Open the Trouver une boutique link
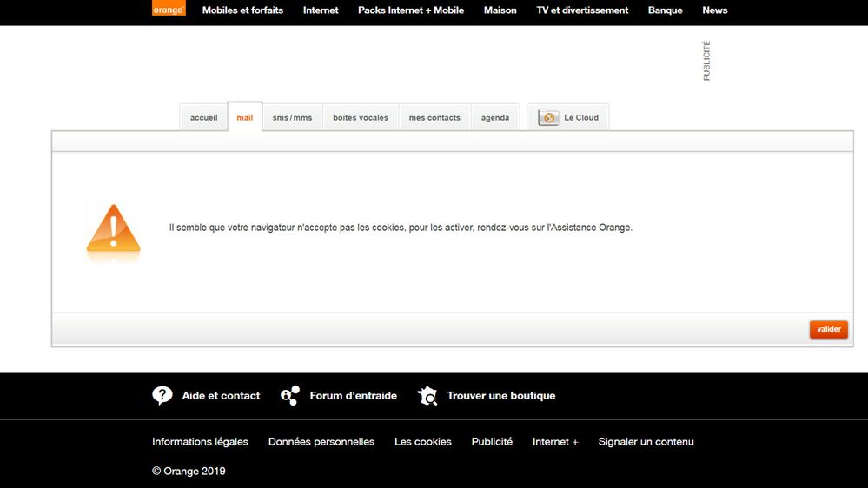 pyautogui.click(x=501, y=396)
